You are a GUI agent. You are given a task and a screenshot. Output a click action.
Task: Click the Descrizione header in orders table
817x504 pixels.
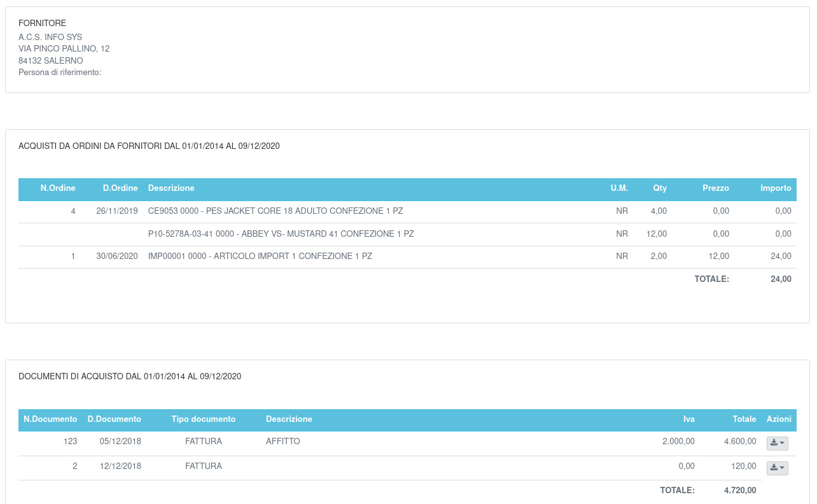(171, 188)
